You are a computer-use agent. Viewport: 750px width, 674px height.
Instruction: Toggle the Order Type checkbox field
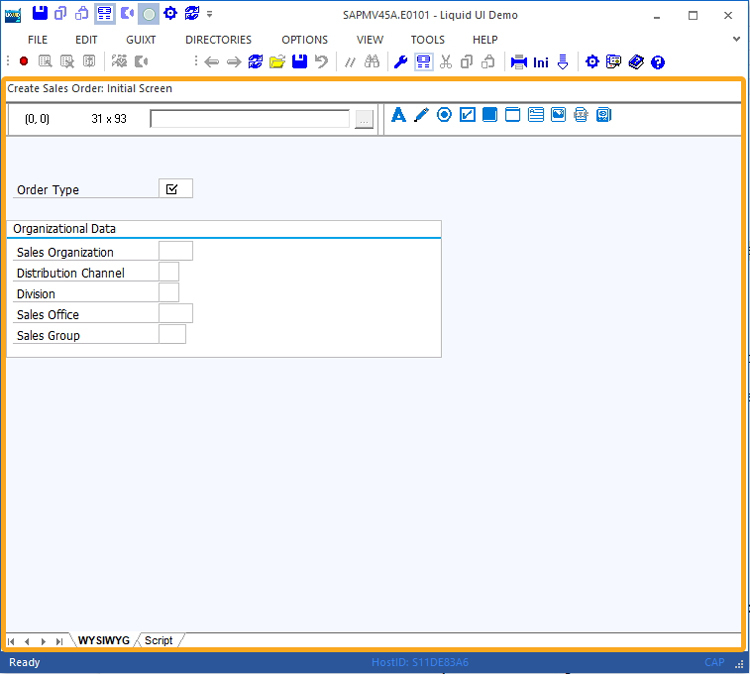[x=172, y=189]
